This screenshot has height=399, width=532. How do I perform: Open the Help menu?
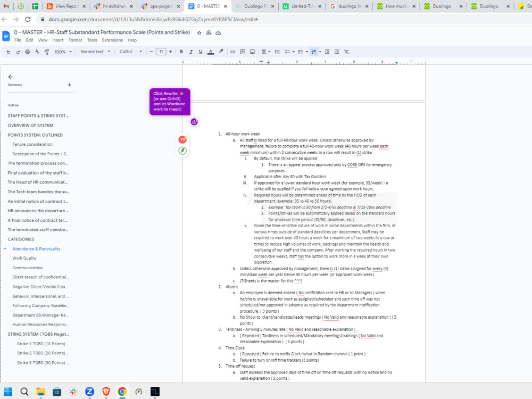coord(132,40)
